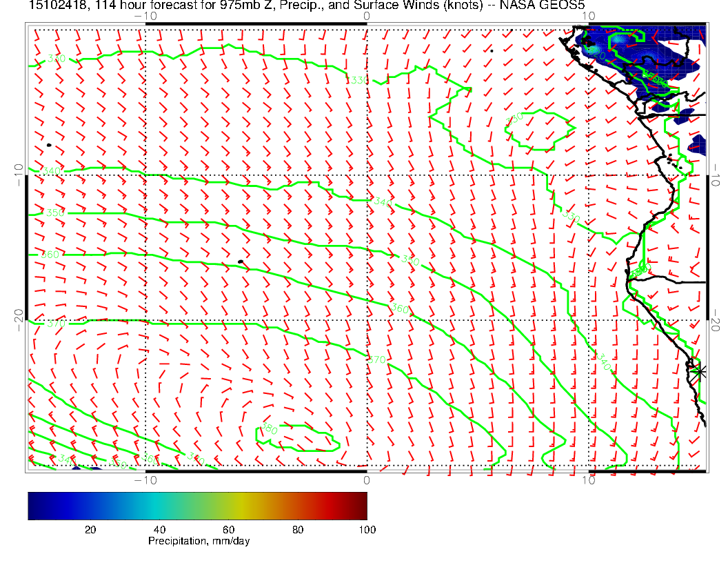Click the '350' contour label at the left edge
This screenshot has width=728, height=563.
point(55,213)
